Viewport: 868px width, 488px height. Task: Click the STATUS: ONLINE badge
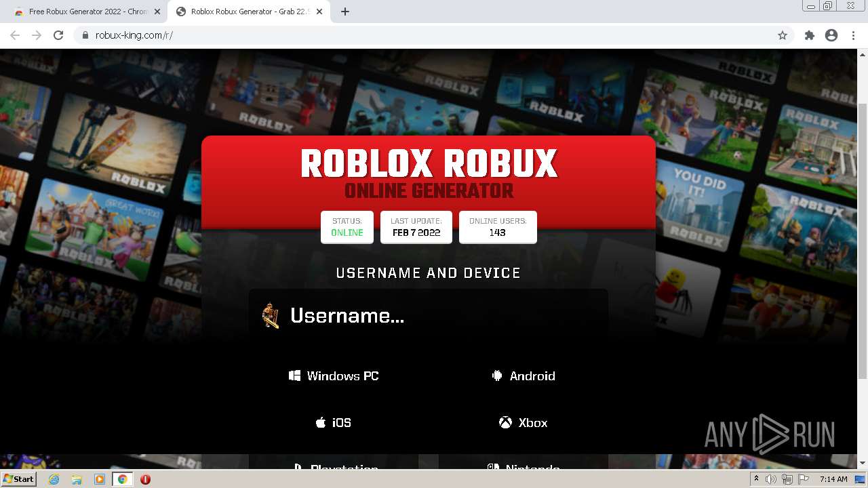tap(347, 227)
